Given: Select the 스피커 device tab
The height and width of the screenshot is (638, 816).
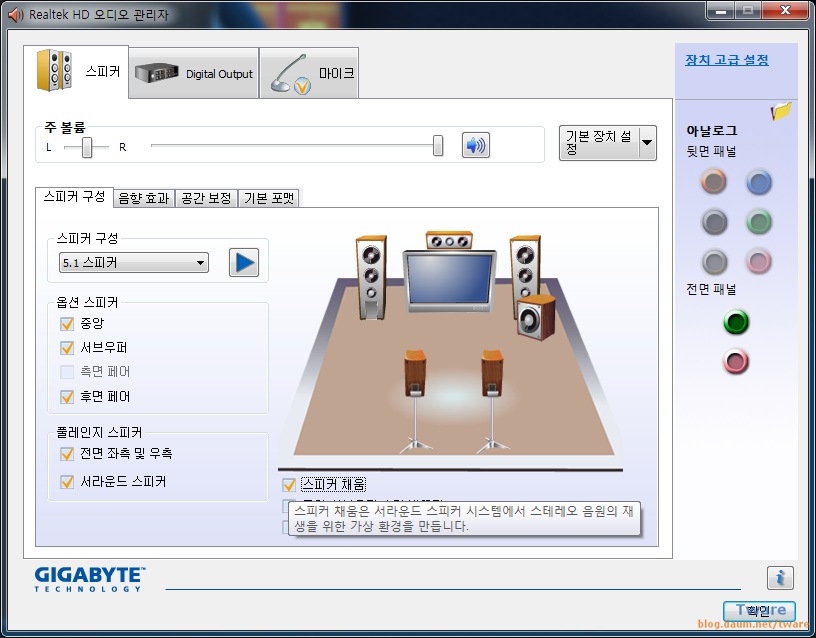Looking at the screenshot, I should (76, 71).
